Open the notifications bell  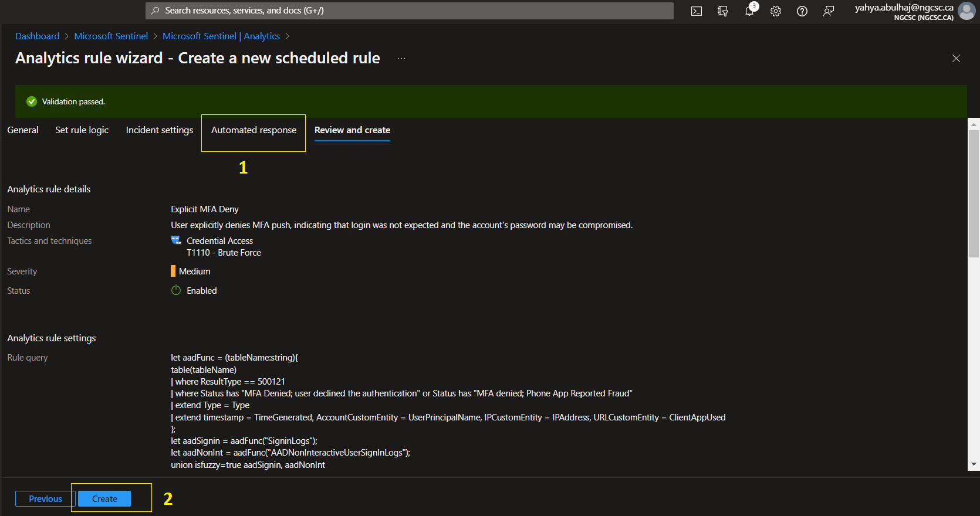click(749, 11)
